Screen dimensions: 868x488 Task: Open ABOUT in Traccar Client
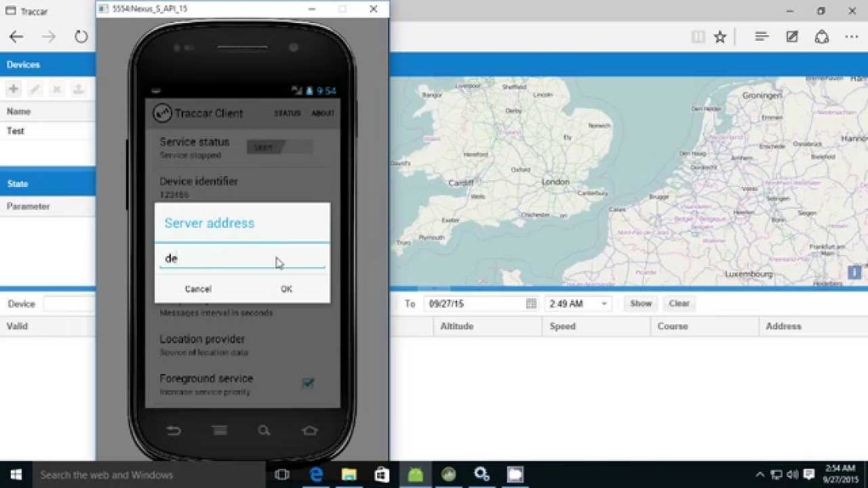tap(323, 113)
